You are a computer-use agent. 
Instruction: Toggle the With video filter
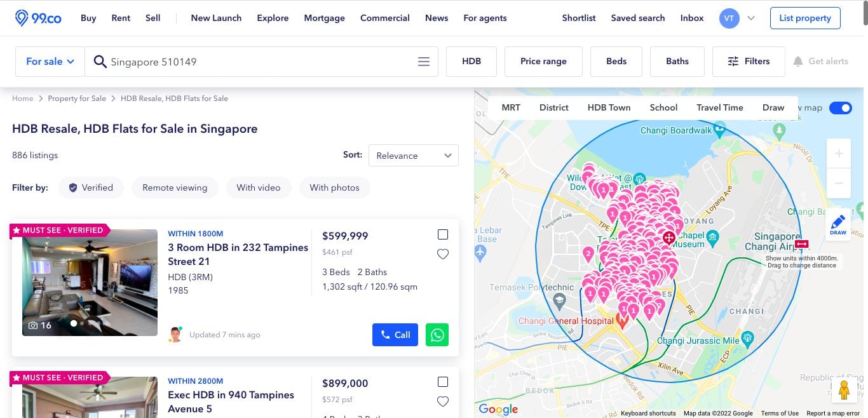(x=259, y=187)
